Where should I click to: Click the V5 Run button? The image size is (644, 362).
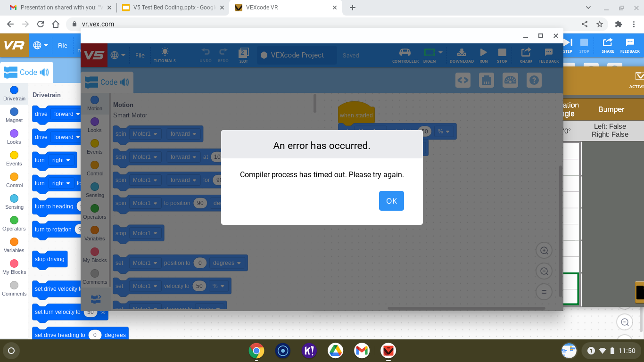click(x=484, y=55)
